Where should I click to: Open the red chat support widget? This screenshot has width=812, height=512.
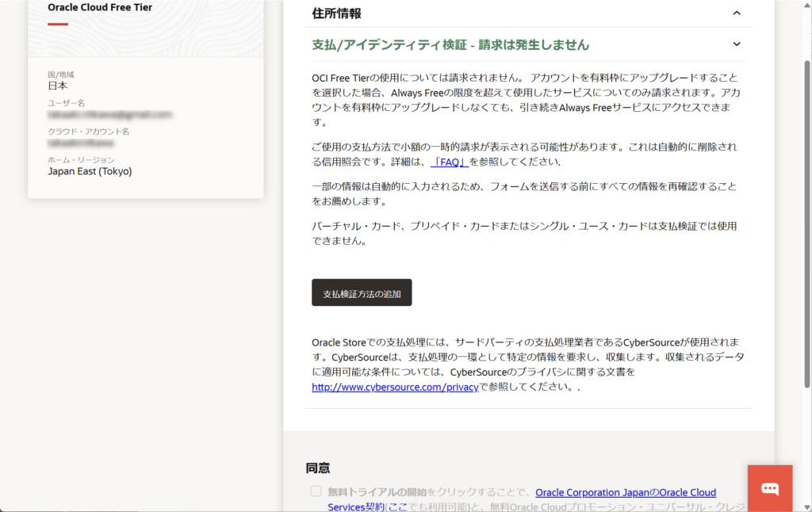(x=769, y=487)
